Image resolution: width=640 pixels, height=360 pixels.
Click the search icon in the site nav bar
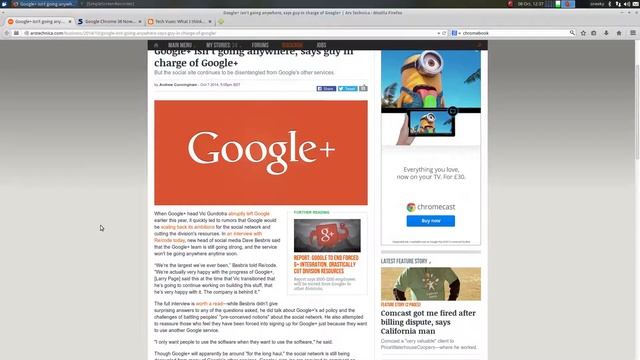coord(480,45)
